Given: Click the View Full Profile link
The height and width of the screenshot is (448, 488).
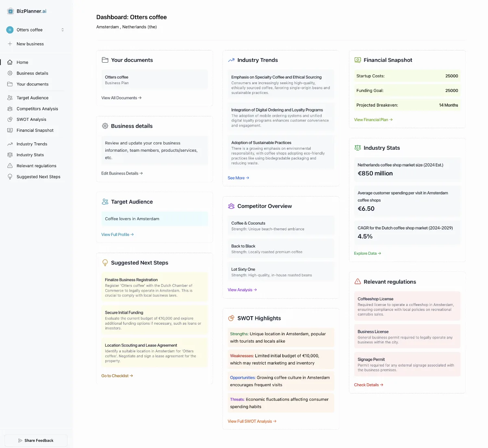Looking at the screenshot, I should tap(118, 235).
